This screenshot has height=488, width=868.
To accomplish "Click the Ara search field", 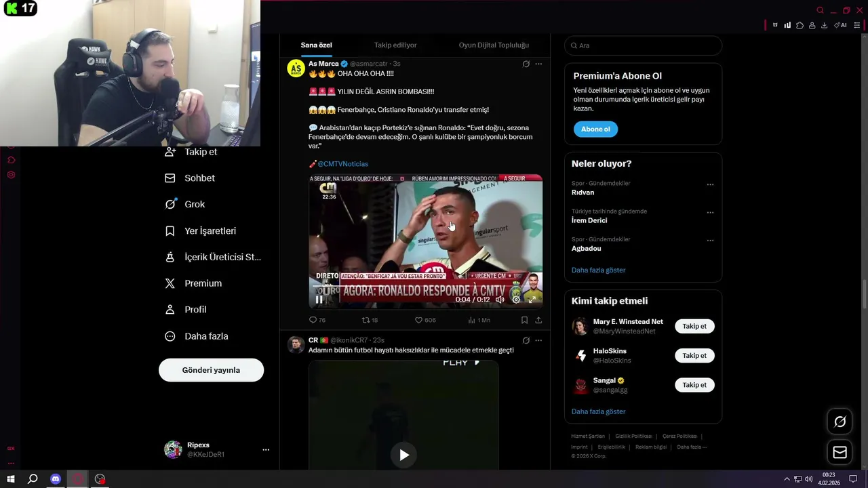I will click(643, 45).
